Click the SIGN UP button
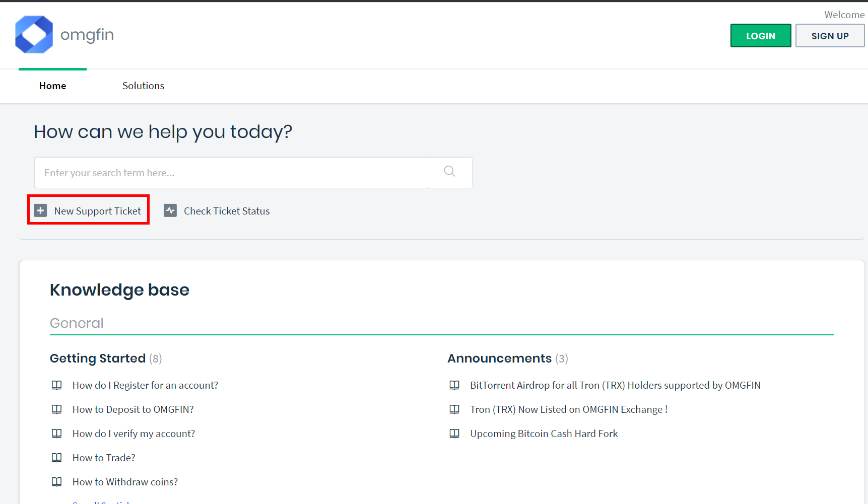 click(x=830, y=36)
